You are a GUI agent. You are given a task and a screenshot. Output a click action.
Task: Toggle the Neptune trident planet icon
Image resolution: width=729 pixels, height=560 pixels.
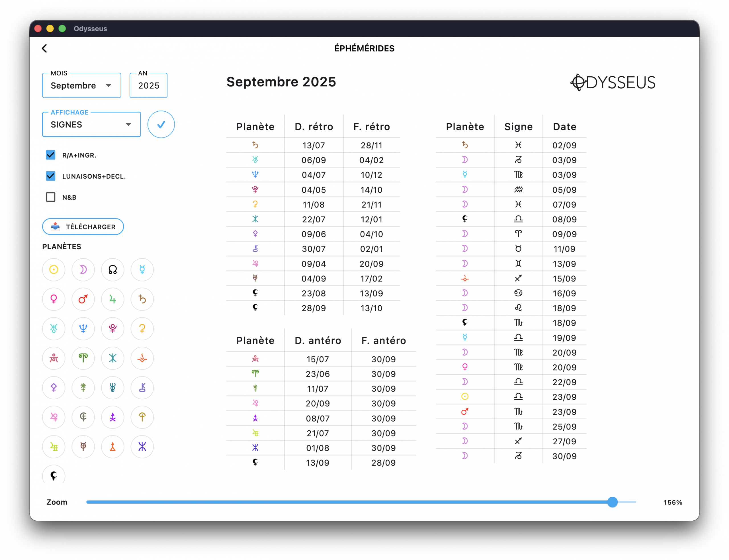pyautogui.click(x=83, y=328)
